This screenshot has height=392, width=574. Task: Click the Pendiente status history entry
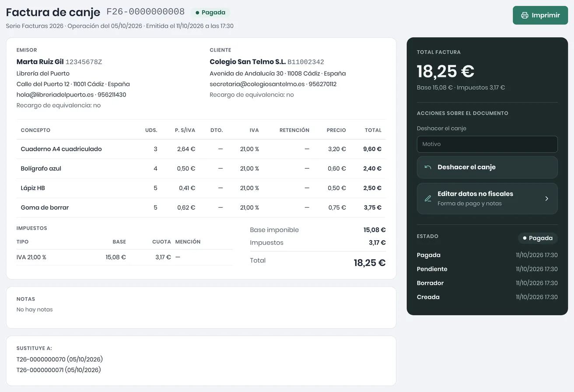[487, 269]
